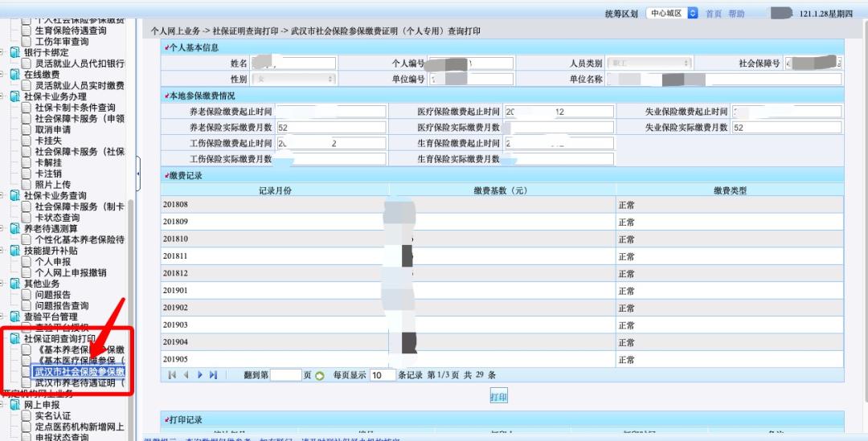This screenshot has width=868, height=441.
Task: Open the 性别 dropdown
Action: pos(294,80)
